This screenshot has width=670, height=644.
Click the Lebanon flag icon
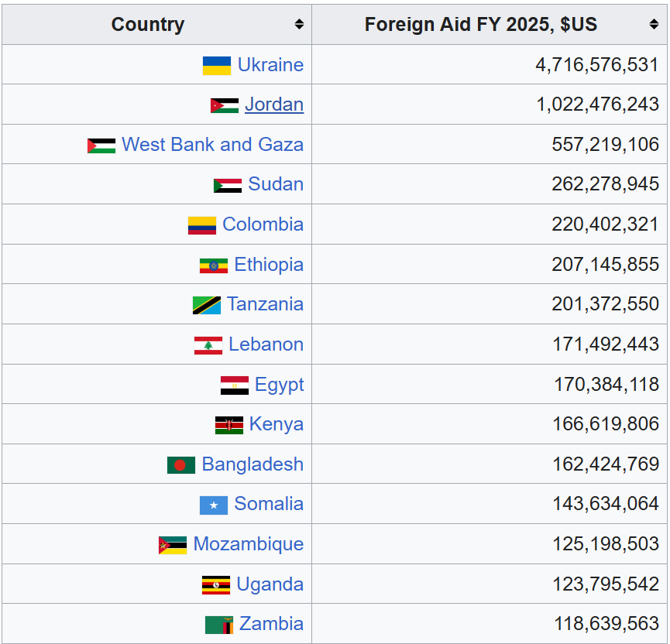tap(208, 345)
